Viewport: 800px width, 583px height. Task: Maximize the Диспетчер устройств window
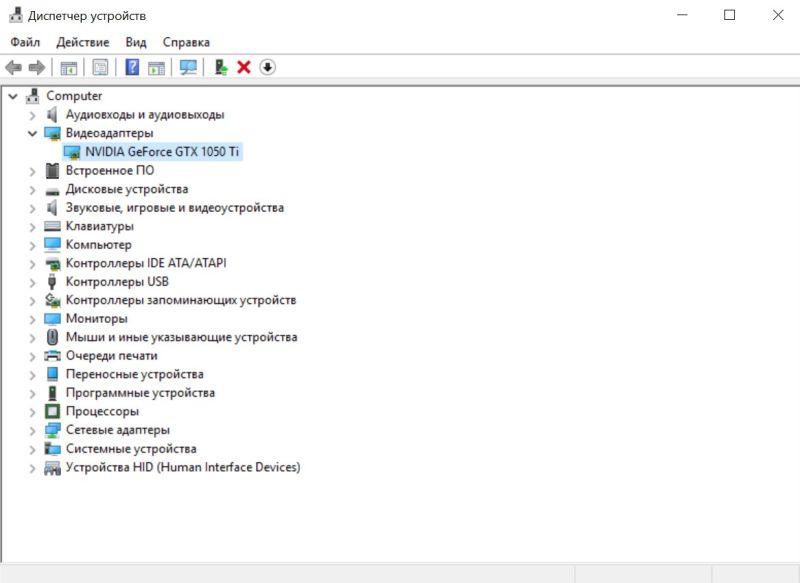tap(730, 15)
